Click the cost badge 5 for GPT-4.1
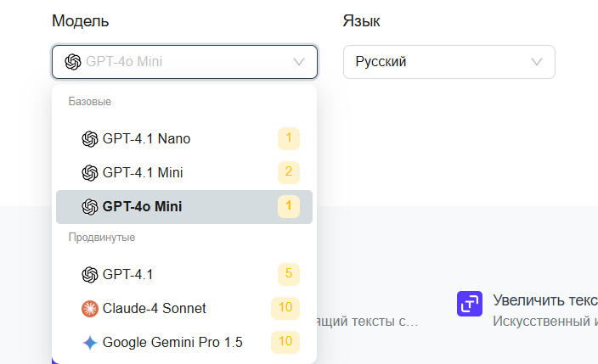Viewport: 598px width, 364px height. point(289,274)
